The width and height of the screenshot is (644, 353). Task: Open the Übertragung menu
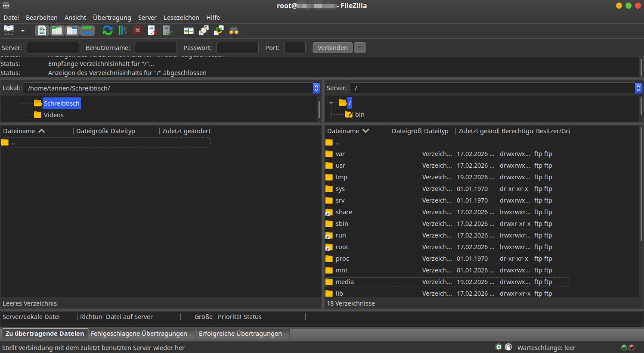[112, 18]
